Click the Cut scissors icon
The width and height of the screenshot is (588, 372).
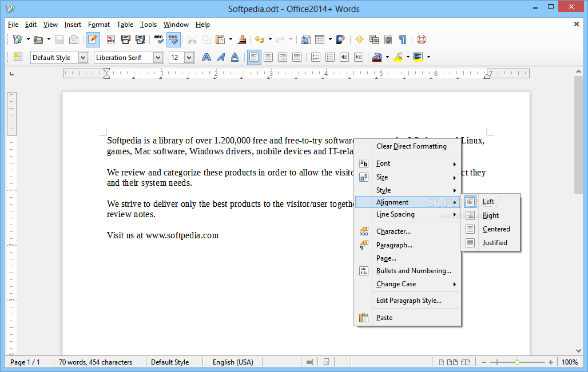[x=192, y=39]
